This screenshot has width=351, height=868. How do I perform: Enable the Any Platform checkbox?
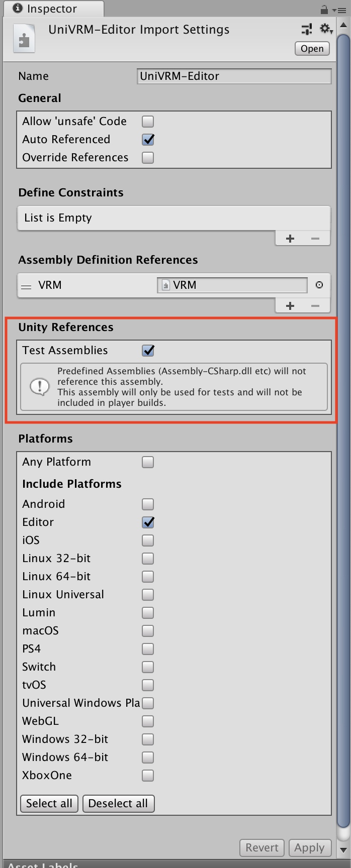pyautogui.click(x=148, y=462)
